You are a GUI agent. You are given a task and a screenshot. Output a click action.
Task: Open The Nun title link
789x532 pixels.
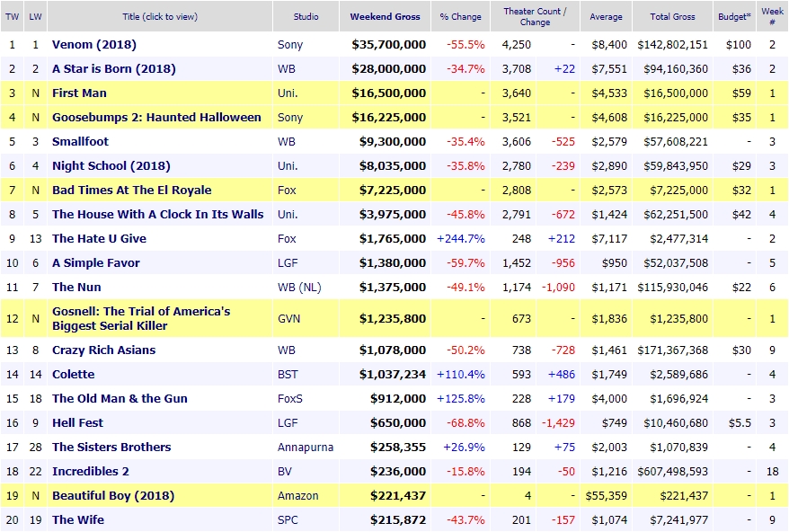click(x=76, y=287)
